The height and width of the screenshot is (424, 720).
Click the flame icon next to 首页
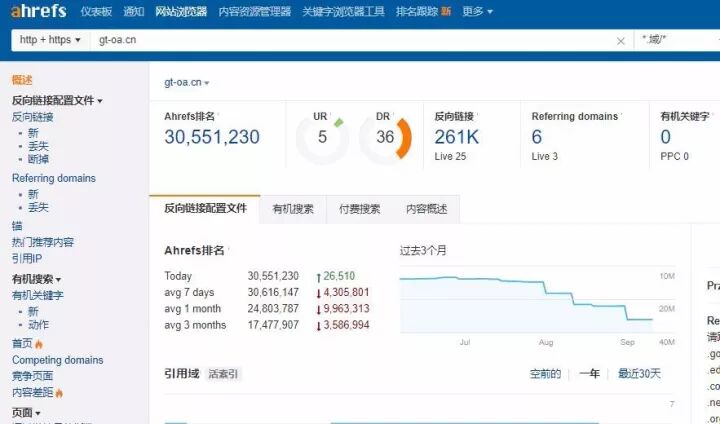[x=39, y=344]
